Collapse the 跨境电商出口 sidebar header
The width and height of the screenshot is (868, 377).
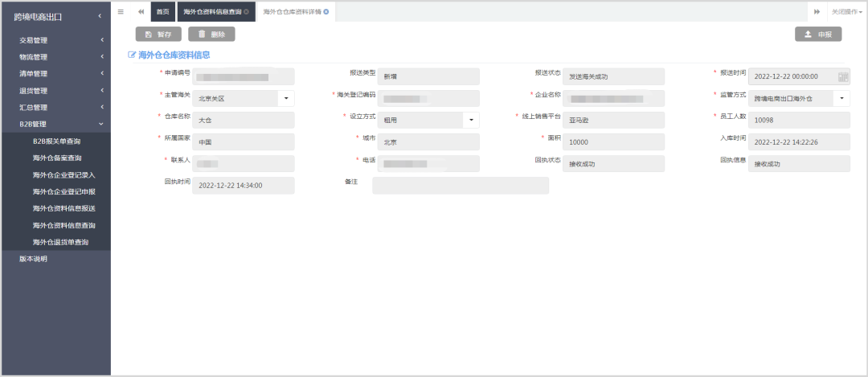point(100,16)
